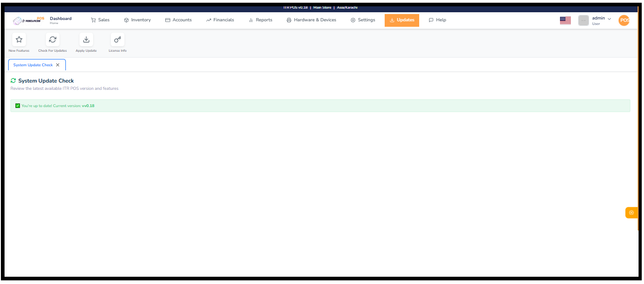The width and height of the screenshot is (644, 284).
Task: Open the POS circular button top right
Action: [624, 20]
